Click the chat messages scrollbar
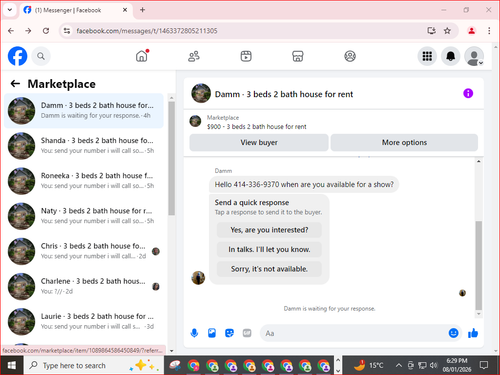This screenshot has height=375, width=500. (479, 265)
